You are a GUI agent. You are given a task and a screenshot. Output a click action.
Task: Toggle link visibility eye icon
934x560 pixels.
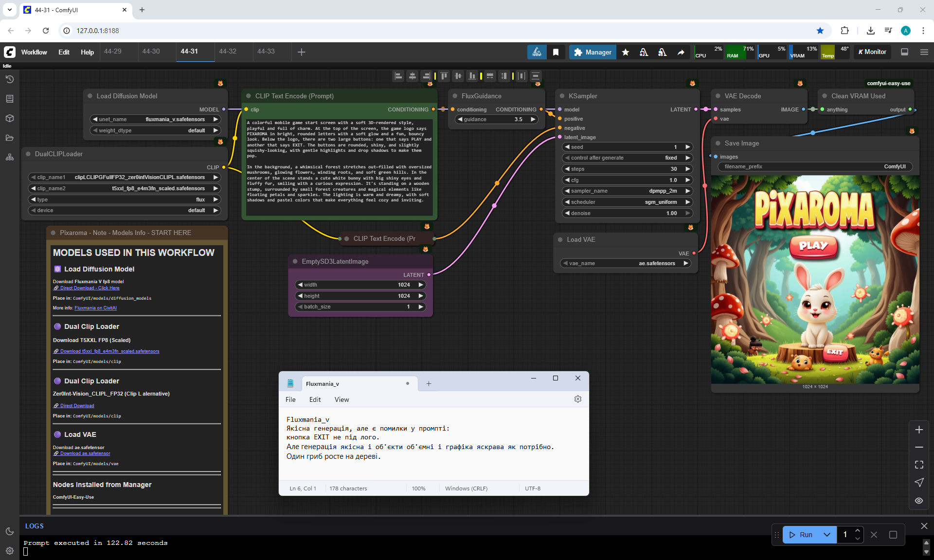click(x=918, y=500)
